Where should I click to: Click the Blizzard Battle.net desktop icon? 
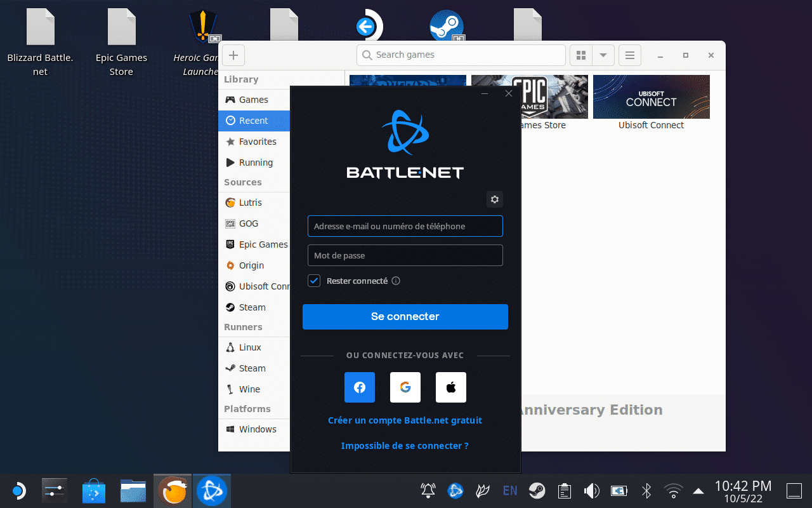[x=41, y=43]
